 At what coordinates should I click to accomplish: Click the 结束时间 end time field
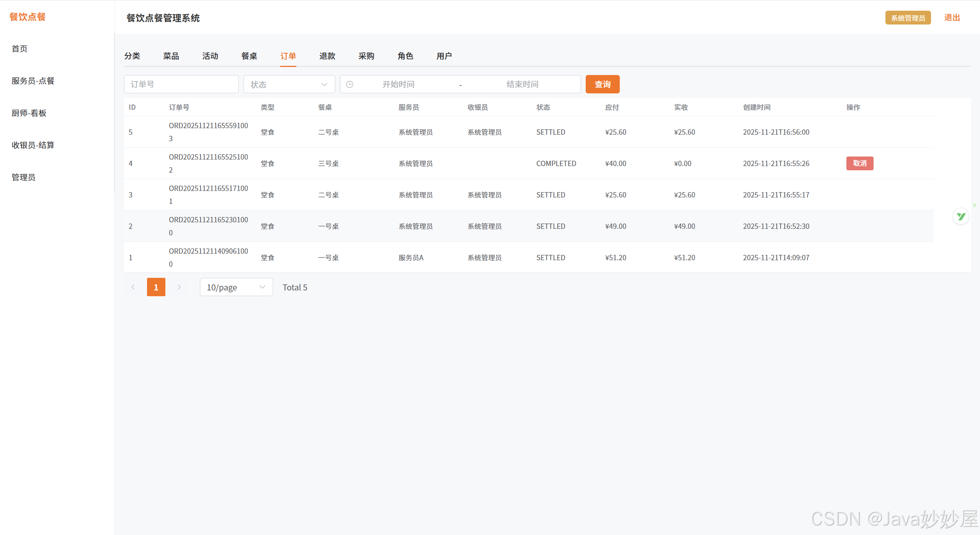[522, 84]
